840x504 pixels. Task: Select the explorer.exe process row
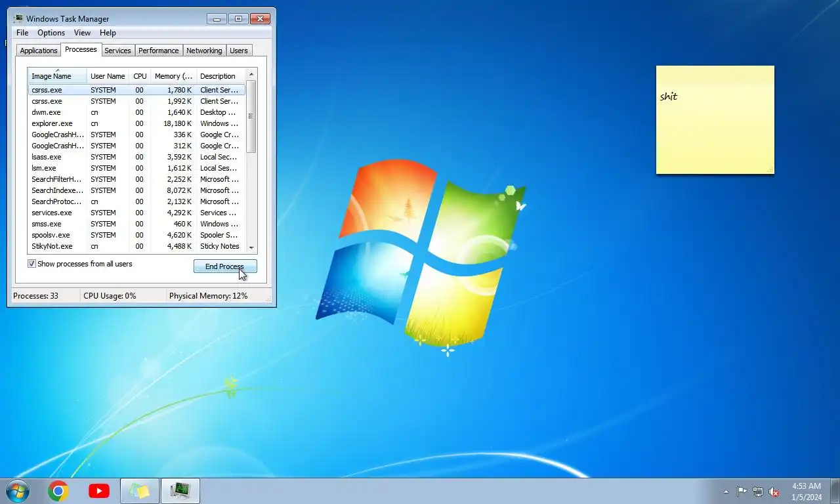(x=136, y=123)
